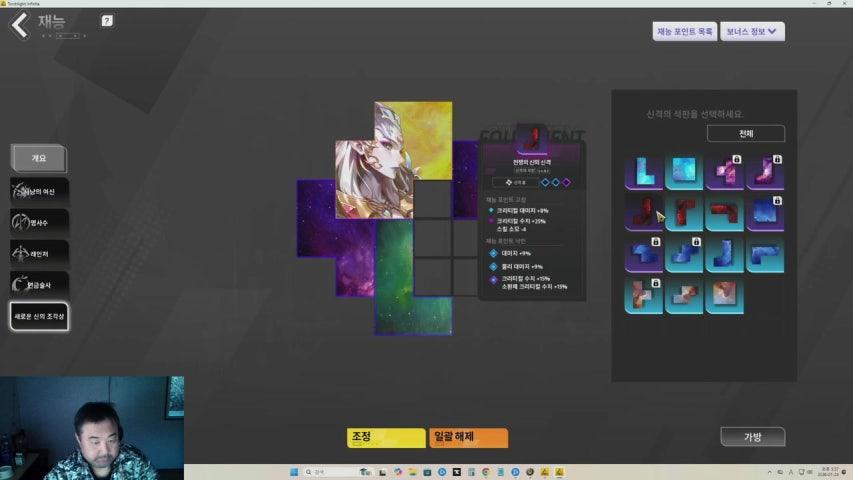Select the locked blue T-shaped slate
This screenshot has width=853, height=480.
(644, 254)
